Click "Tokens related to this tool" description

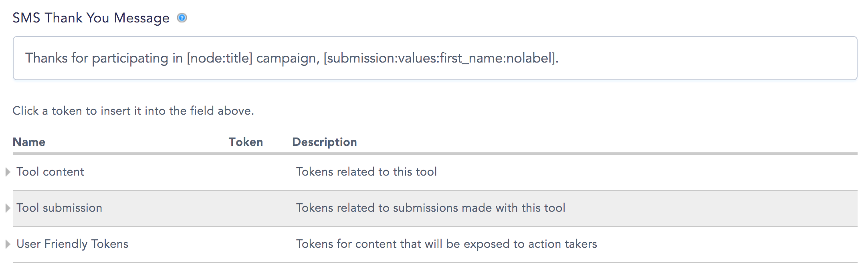point(366,172)
